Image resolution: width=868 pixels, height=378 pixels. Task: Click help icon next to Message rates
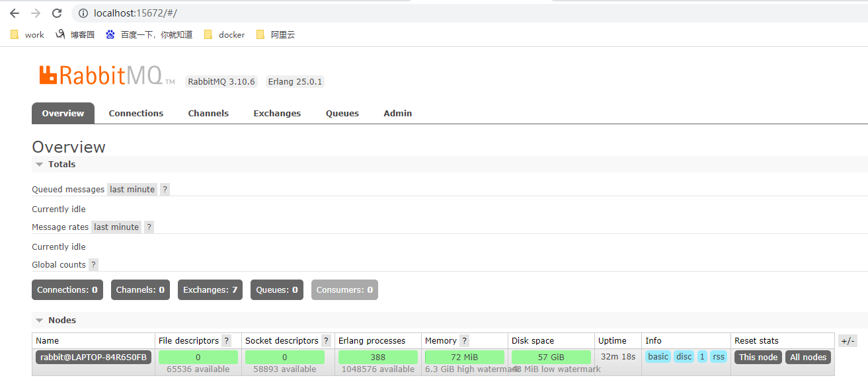(149, 227)
